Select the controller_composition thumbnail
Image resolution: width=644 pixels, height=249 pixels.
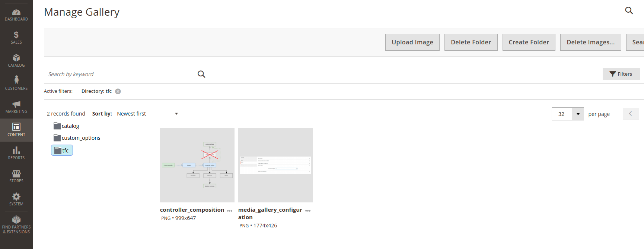tap(197, 165)
